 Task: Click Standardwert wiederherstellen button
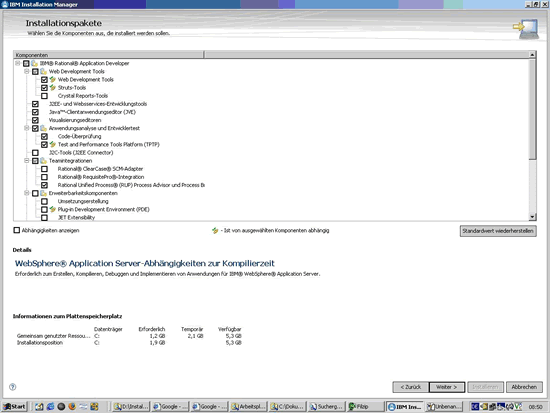(498, 231)
